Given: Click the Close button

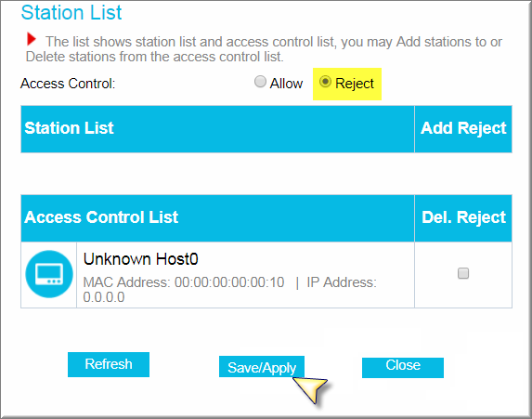Looking at the screenshot, I should [403, 367].
